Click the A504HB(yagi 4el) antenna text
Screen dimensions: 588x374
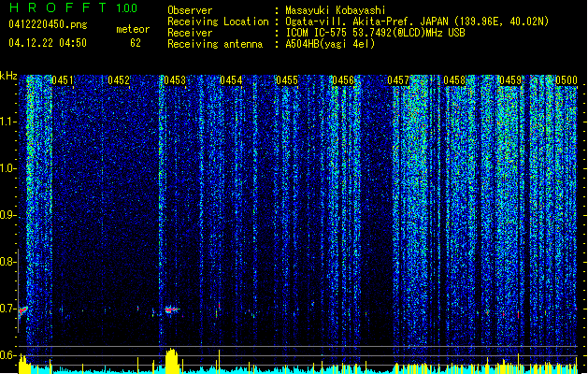[330, 44]
